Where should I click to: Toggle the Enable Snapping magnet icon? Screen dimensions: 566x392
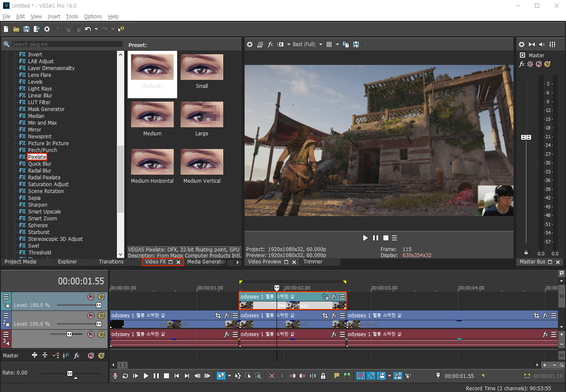coord(361,376)
